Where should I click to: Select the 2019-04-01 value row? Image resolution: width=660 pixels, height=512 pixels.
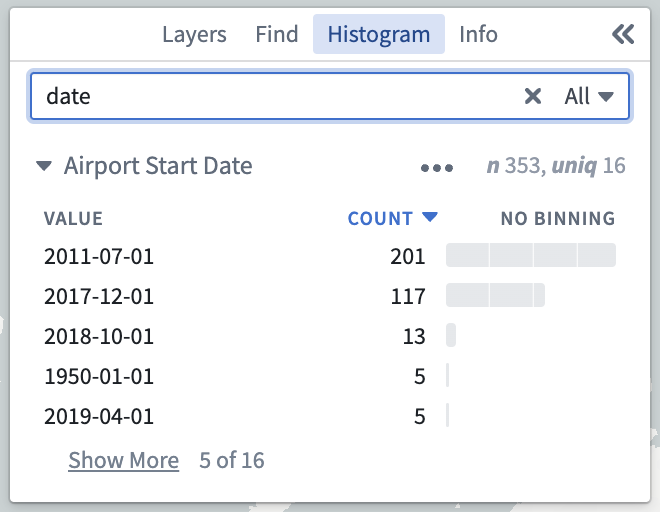click(330, 416)
